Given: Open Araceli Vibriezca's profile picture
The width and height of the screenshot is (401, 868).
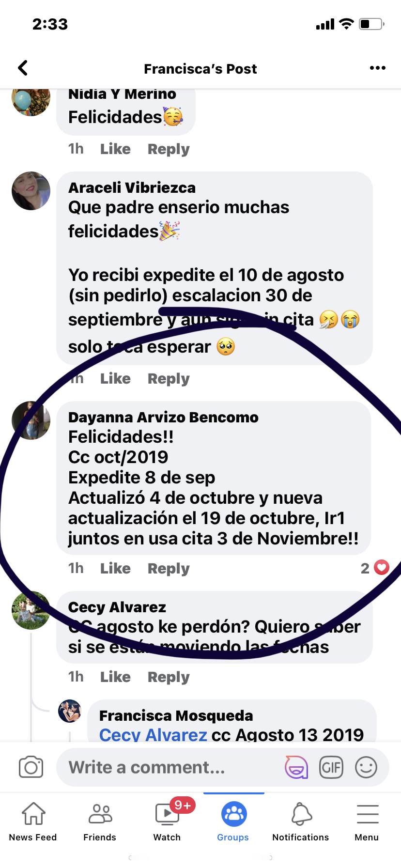Looking at the screenshot, I should (x=31, y=191).
